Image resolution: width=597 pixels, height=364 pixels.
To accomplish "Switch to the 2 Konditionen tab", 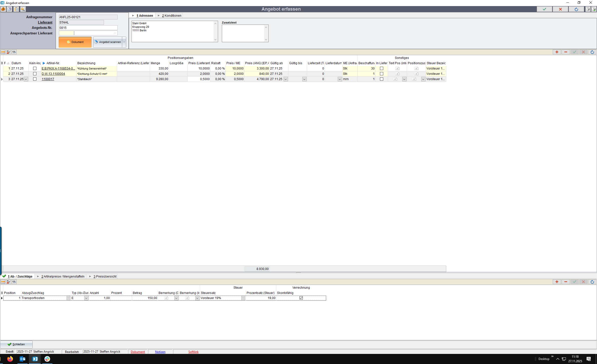I will click(171, 16).
